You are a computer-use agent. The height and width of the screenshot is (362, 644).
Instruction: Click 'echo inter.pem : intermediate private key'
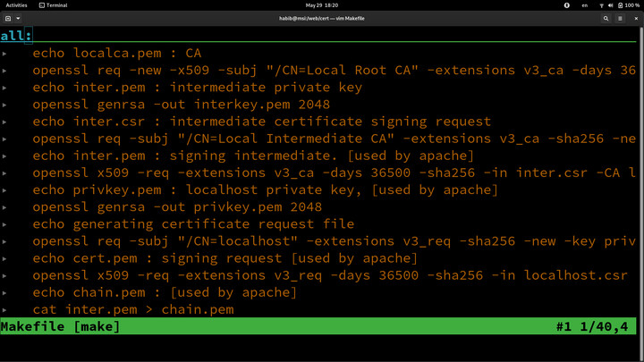coord(198,88)
